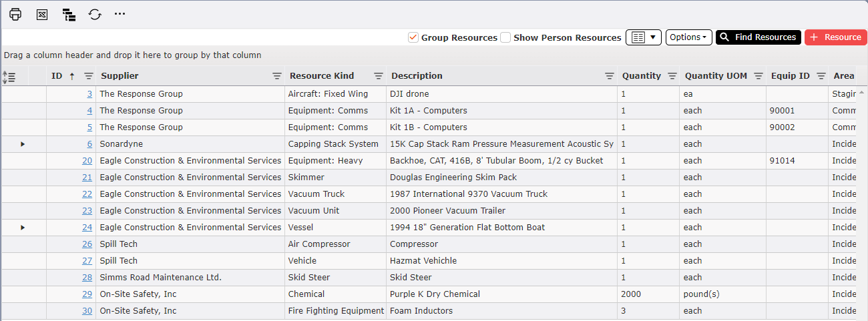Screen dimensions: 868x321
Task: Open the Resource Kind column filter menu
Action: coord(379,76)
